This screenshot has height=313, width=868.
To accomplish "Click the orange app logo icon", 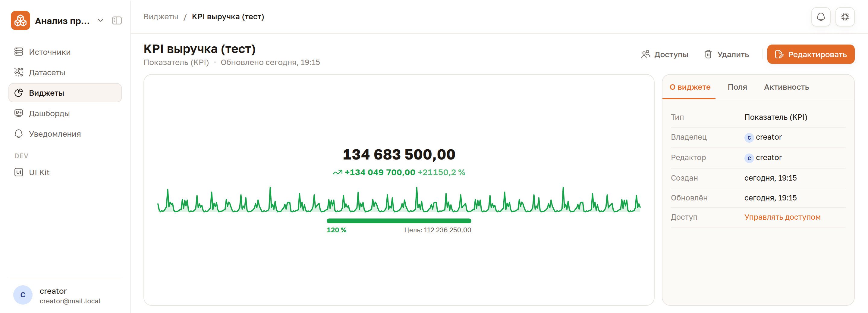I will (x=20, y=20).
